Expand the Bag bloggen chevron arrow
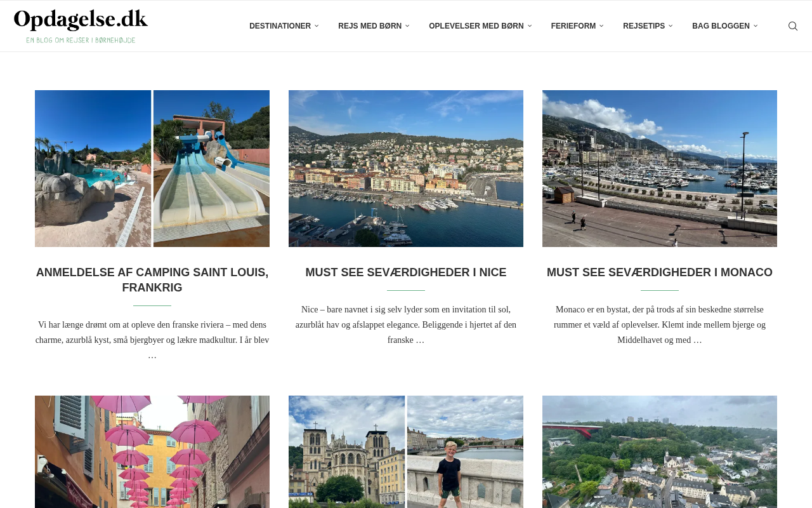The image size is (812, 508). pyautogui.click(x=756, y=26)
